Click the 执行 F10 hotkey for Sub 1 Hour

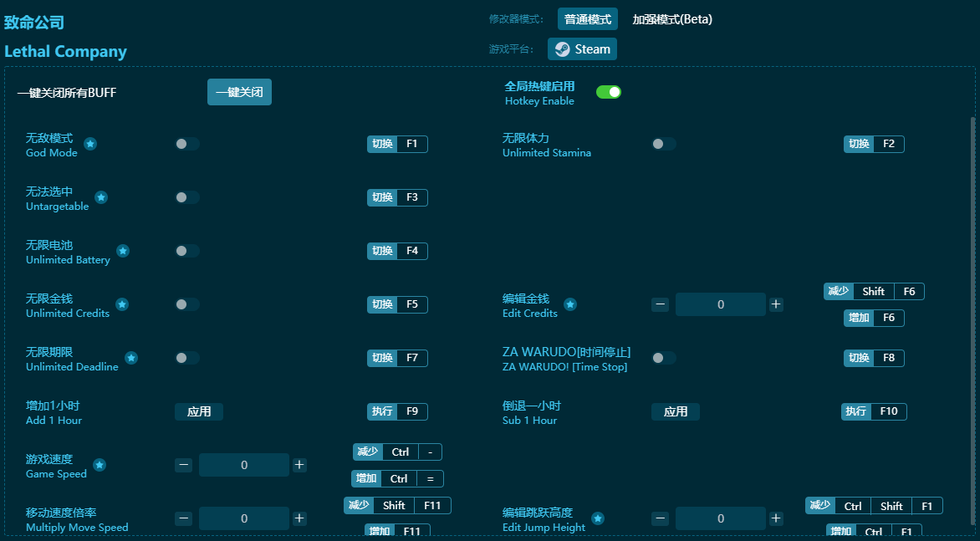[874, 411]
